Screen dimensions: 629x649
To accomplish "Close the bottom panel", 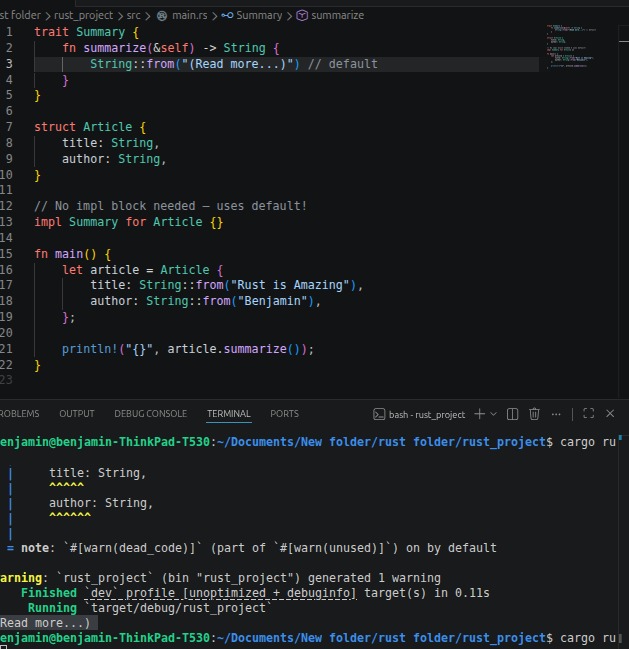I will (x=610, y=413).
